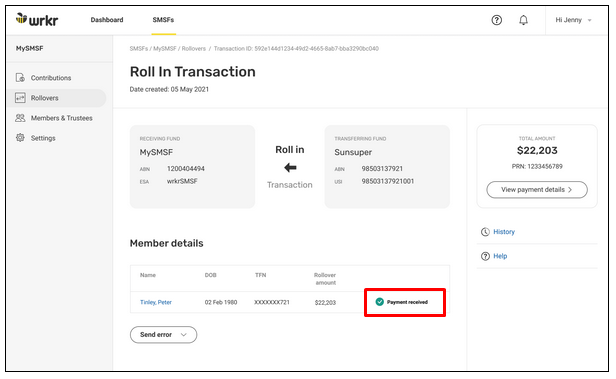Click the Roll In Transaction heading

tap(192, 72)
